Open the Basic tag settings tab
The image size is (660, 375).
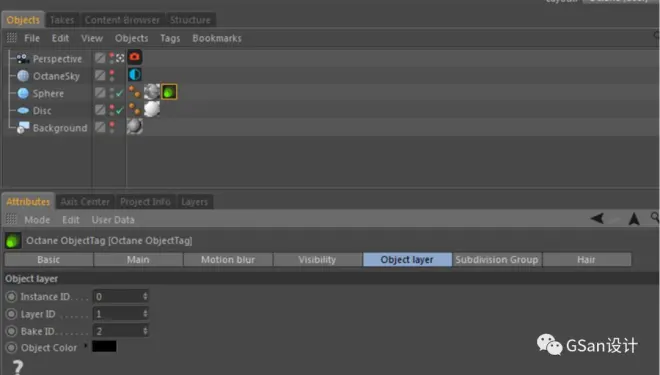[48, 260]
